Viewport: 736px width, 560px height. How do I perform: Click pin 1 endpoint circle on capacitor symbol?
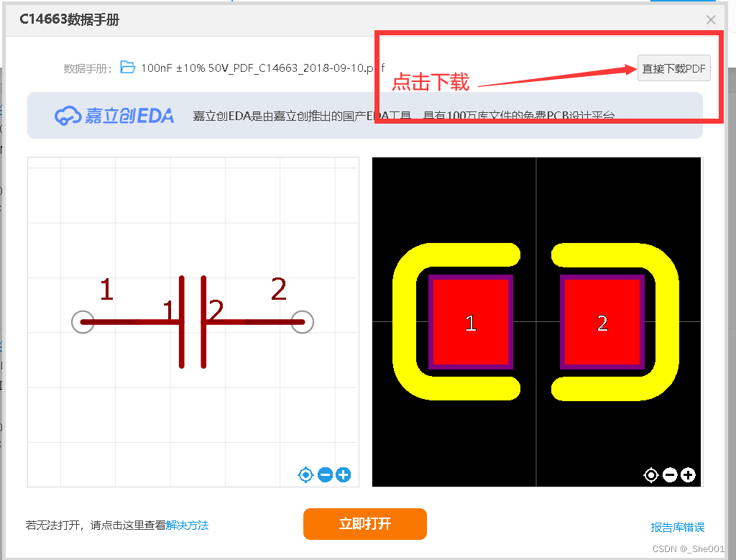tap(83, 322)
